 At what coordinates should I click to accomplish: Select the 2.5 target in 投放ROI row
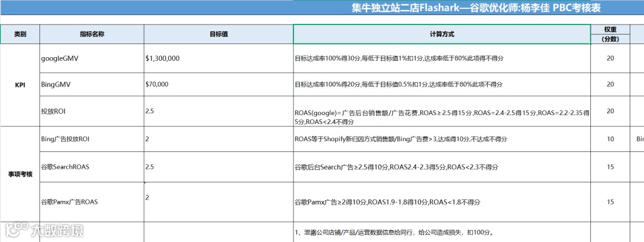(x=218, y=111)
